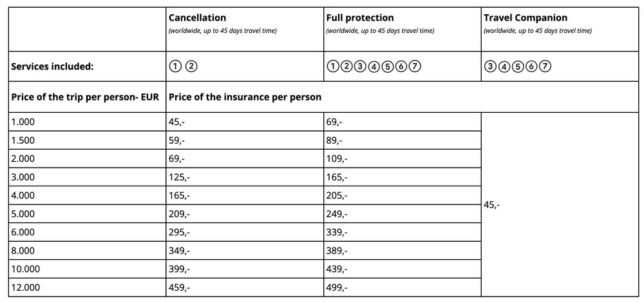Click the Full protection column heading
Screen dimensions: 644x303
[360, 18]
